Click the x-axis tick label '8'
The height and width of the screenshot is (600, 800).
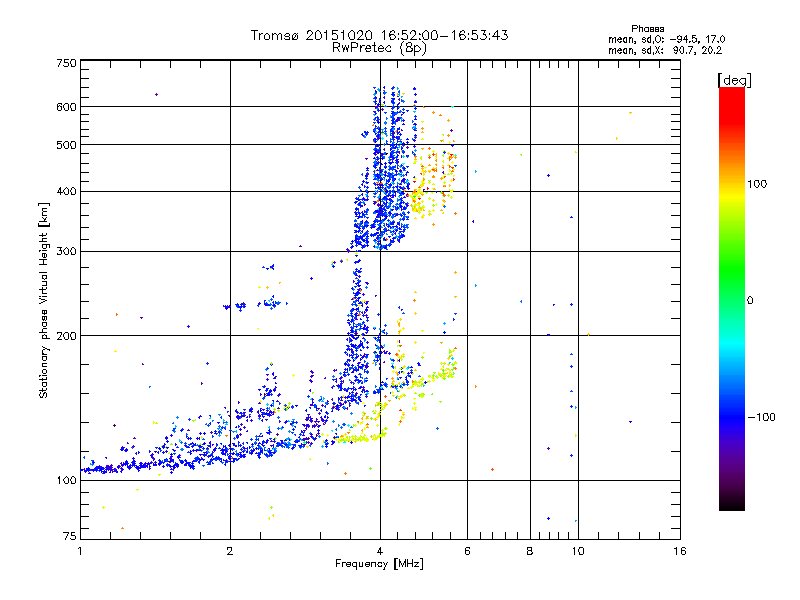[530, 551]
